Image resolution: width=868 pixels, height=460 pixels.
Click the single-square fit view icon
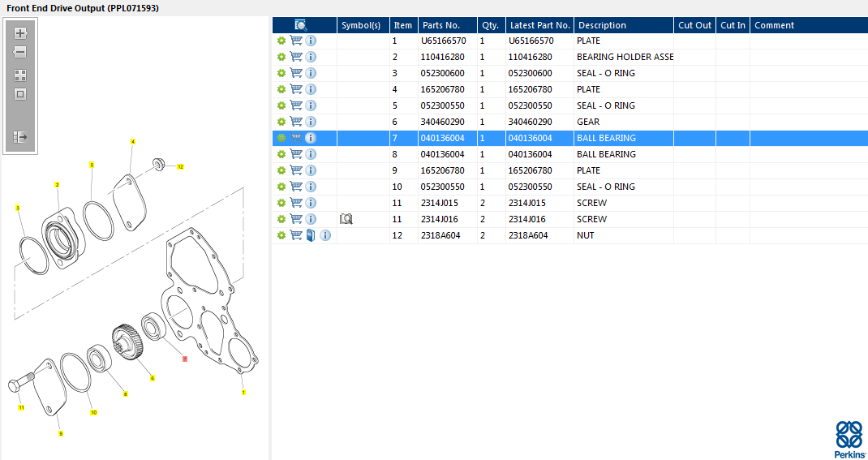pos(20,94)
